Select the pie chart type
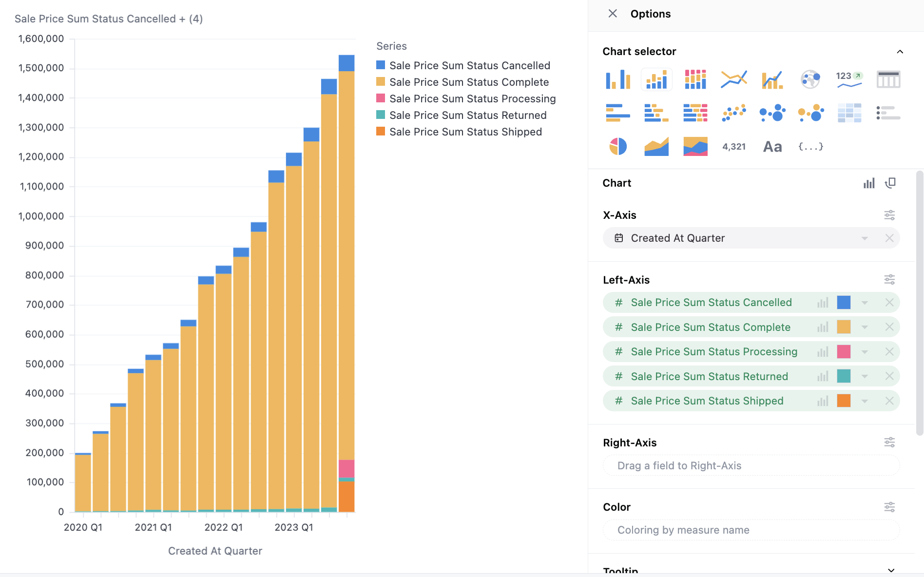 click(617, 146)
